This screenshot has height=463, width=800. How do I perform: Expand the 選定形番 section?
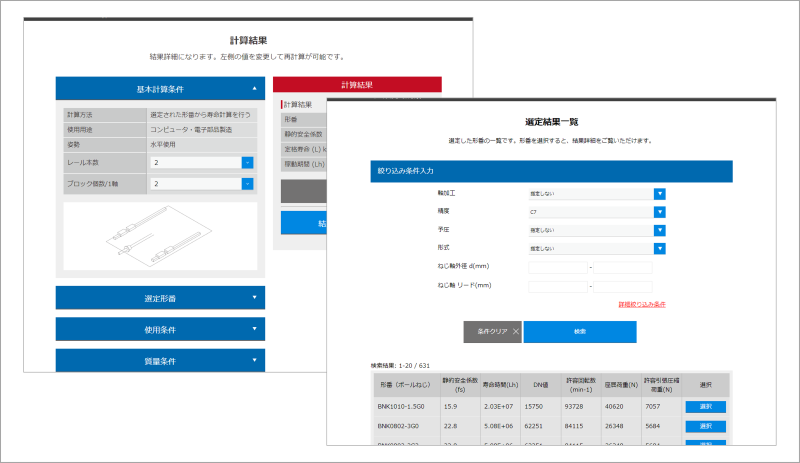point(160,298)
